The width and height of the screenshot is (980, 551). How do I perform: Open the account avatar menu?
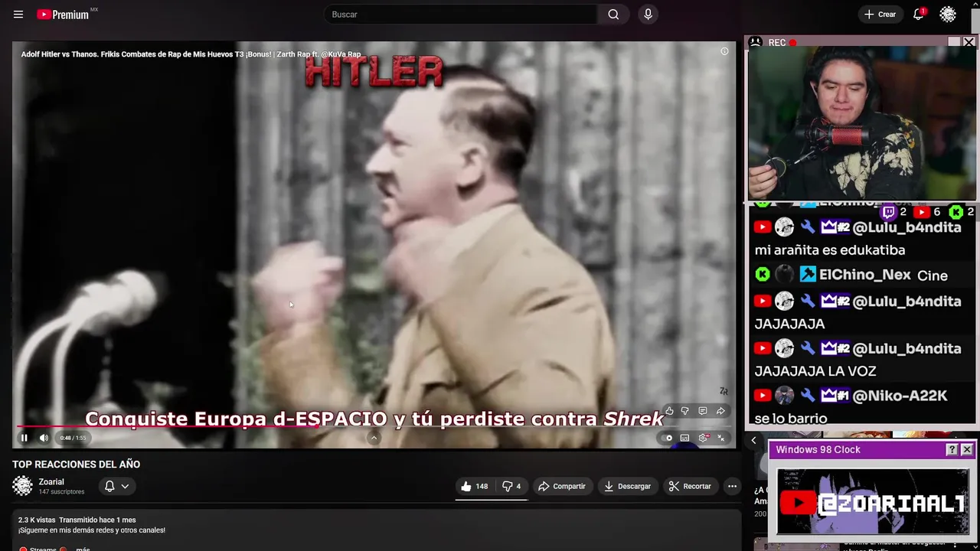[948, 15]
